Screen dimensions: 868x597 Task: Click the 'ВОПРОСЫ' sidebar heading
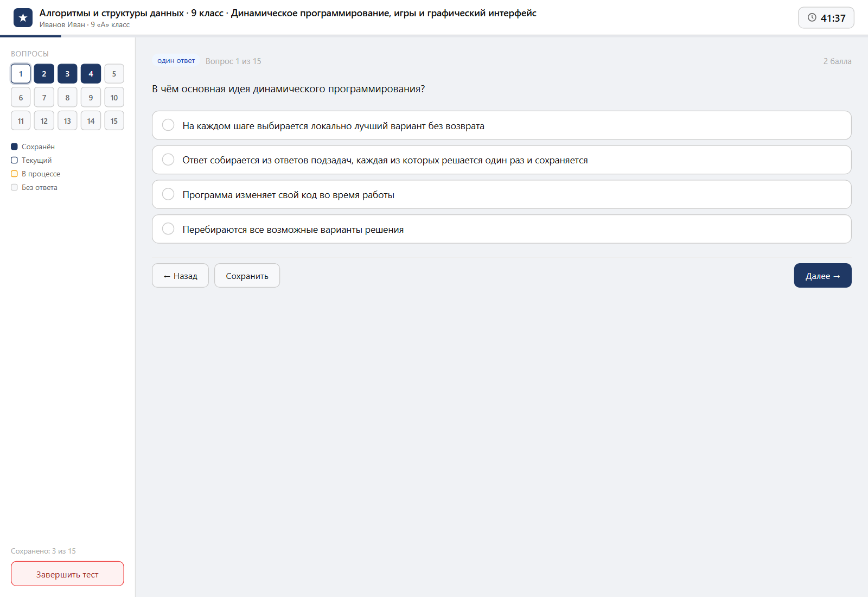point(30,54)
